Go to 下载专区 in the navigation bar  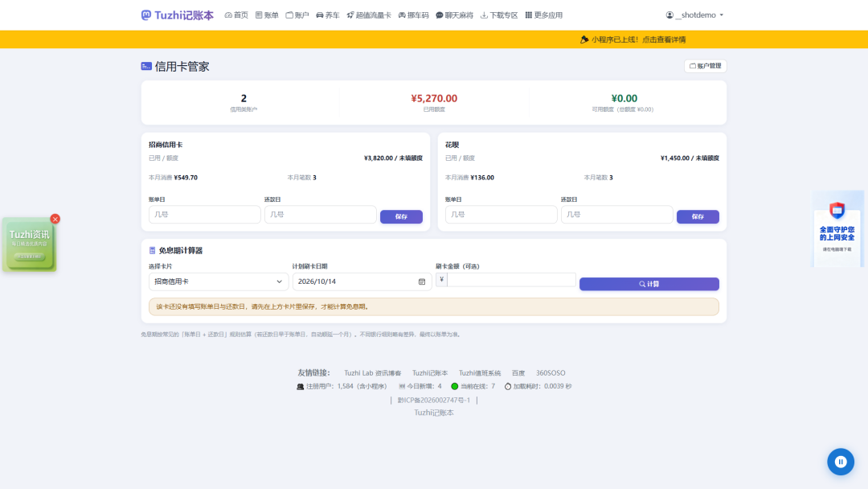click(x=499, y=15)
